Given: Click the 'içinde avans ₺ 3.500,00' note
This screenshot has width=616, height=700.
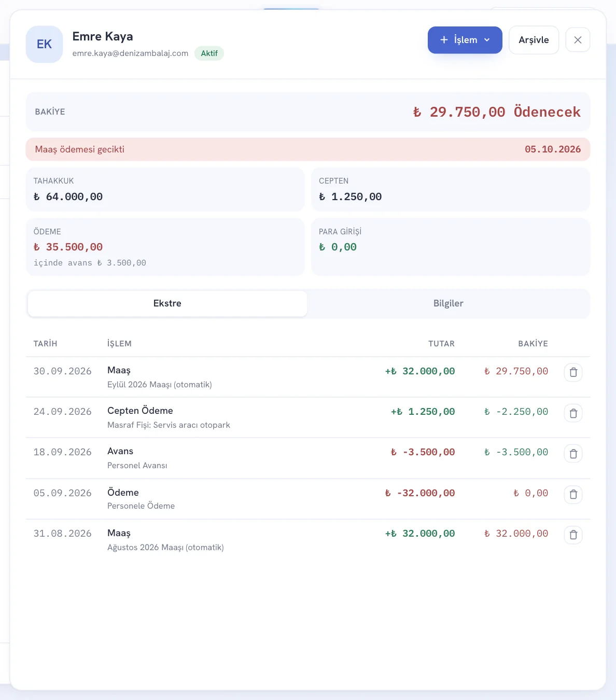Looking at the screenshot, I should pyautogui.click(x=90, y=263).
